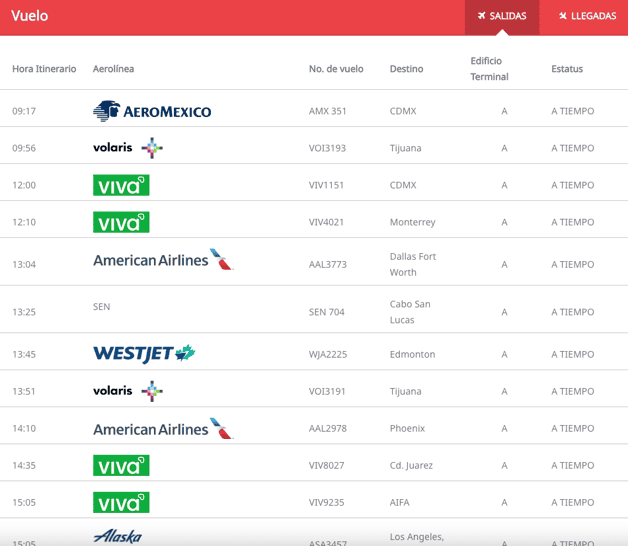628x546 pixels.
Task: Select the SEN 704 flight number
Action: pyautogui.click(x=327, y=312)
